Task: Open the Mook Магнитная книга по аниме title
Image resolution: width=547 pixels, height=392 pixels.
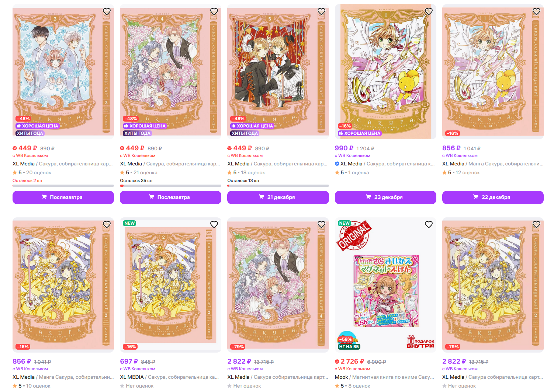Action: pos(384,377)
